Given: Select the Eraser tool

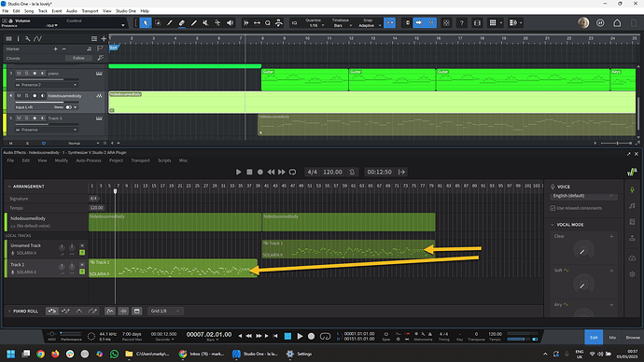Looking at the screenshot, I should coord(182,23).
